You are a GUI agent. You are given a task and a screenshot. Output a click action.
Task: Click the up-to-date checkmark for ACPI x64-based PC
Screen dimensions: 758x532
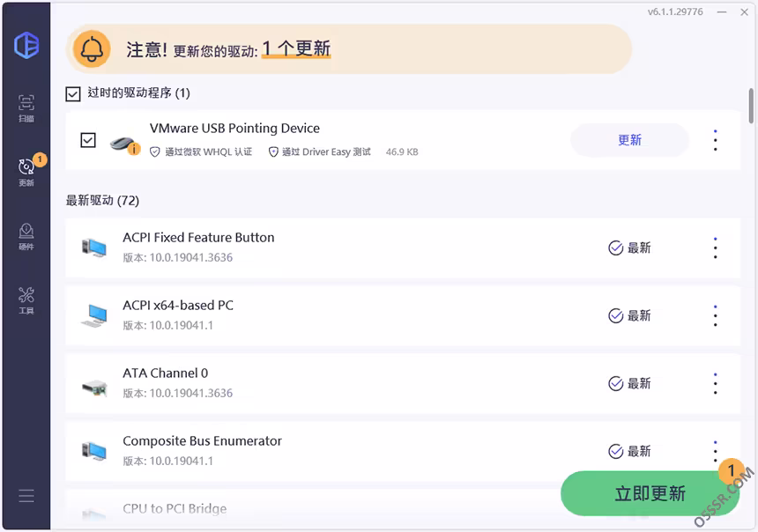[x=615, y=315]
